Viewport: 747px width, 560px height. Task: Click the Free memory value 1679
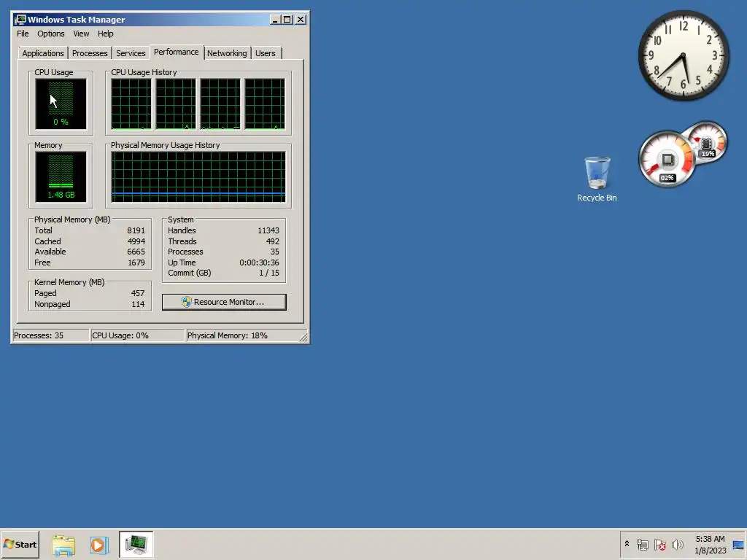[136, 262]
